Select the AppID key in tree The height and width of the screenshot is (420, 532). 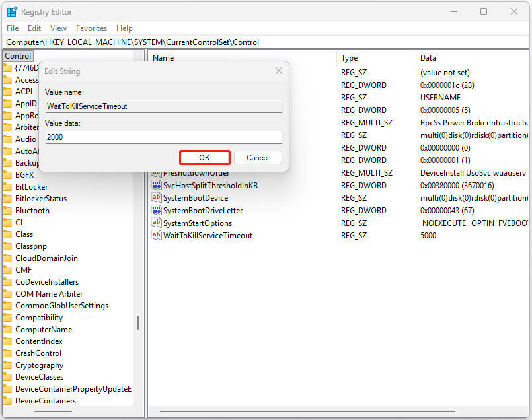click(x=26, y=104)
